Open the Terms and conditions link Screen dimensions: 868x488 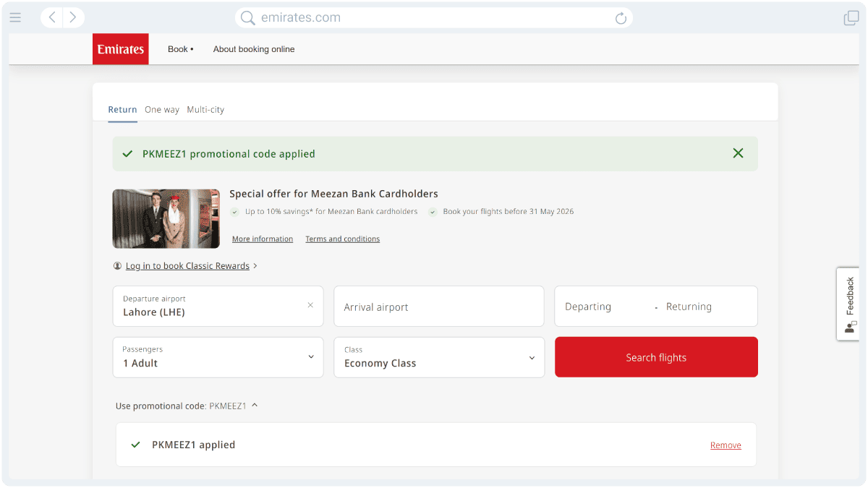(x=342, y=239)
